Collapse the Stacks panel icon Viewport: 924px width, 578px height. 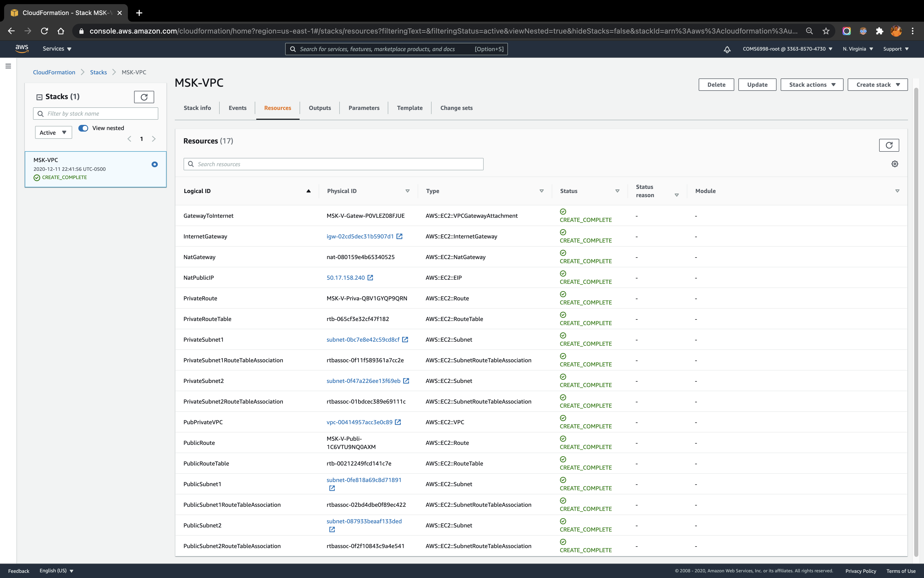point(39,97)
